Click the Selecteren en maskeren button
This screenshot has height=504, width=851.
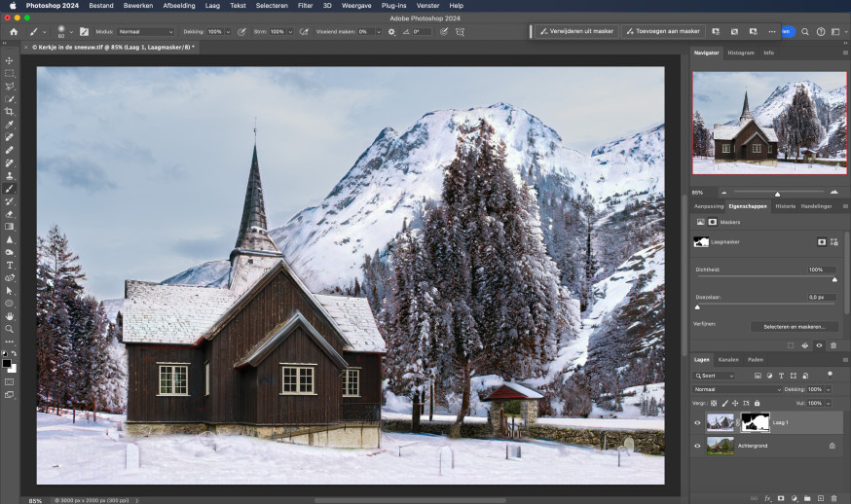tap(794, 327)
